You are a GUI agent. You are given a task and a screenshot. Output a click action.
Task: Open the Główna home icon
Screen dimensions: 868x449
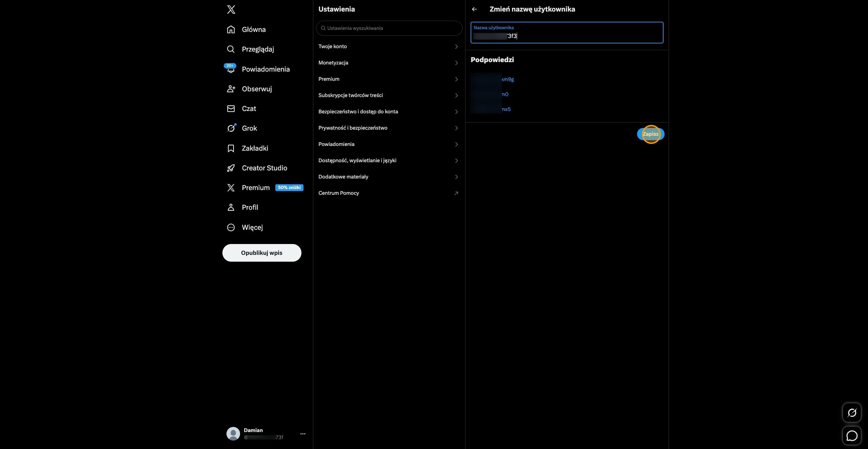231,30
